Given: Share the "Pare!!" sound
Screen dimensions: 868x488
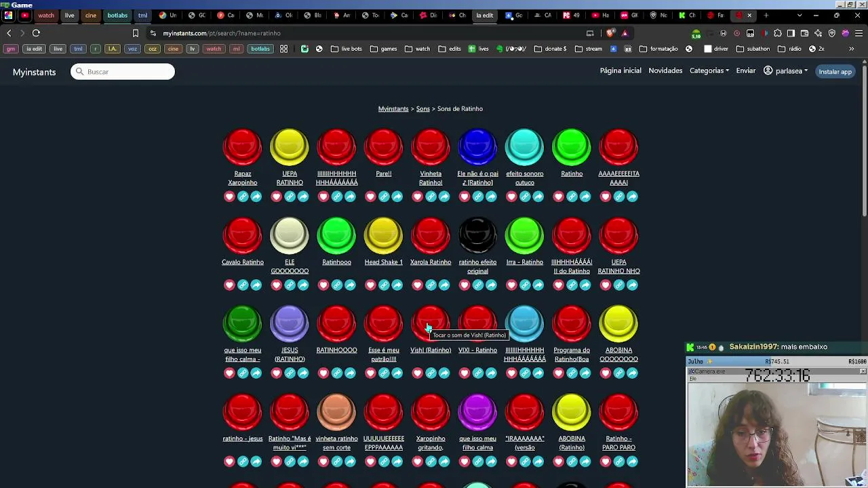Looking at the screenshot, I should (397, 197).
